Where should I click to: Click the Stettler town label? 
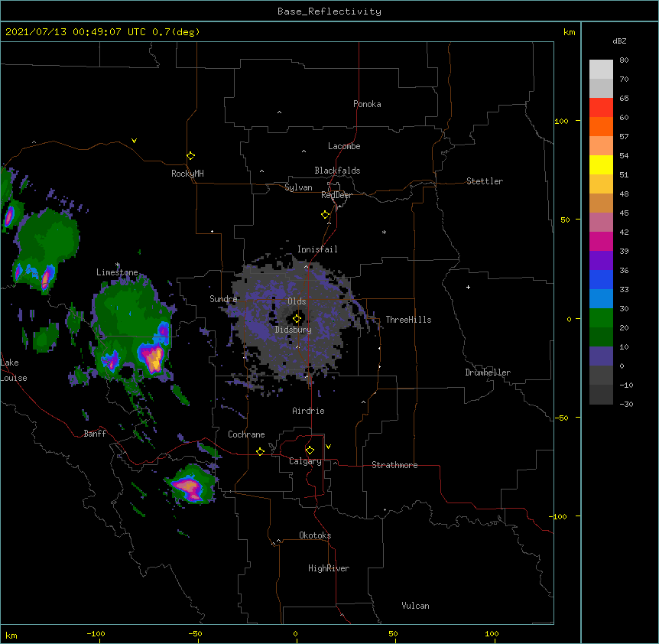click(485, 181)
